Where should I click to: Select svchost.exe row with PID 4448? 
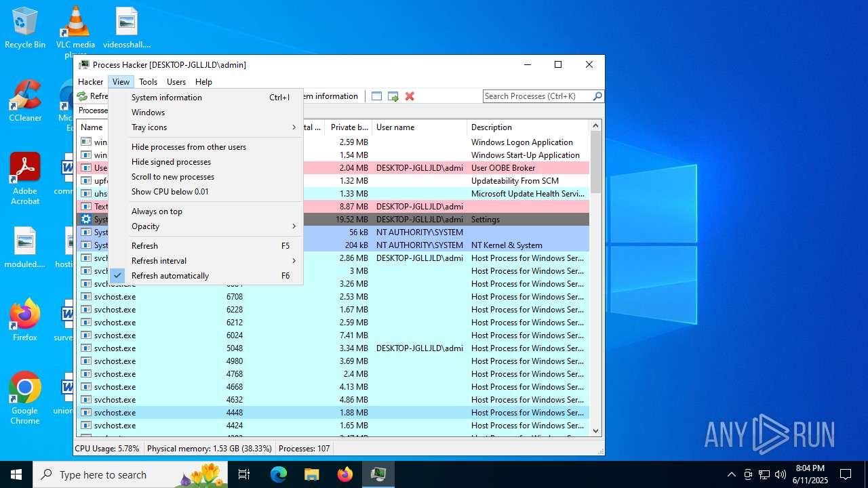point(333,413)
